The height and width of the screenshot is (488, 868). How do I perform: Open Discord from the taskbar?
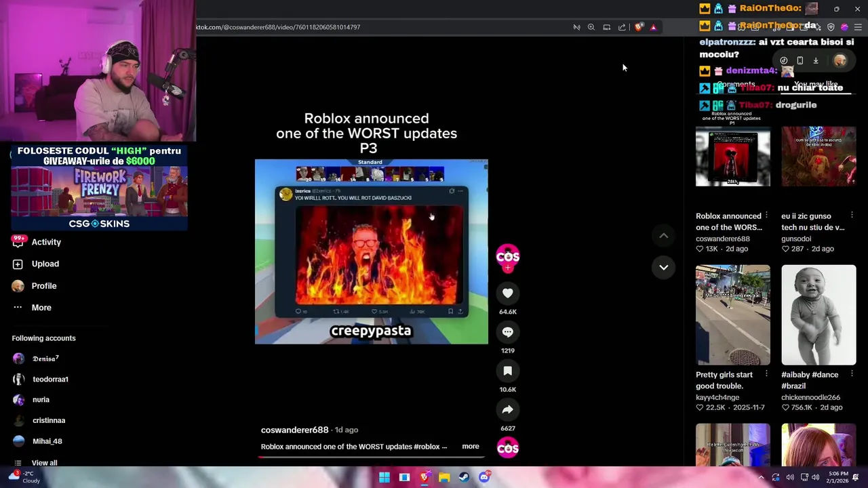[484, 477]
